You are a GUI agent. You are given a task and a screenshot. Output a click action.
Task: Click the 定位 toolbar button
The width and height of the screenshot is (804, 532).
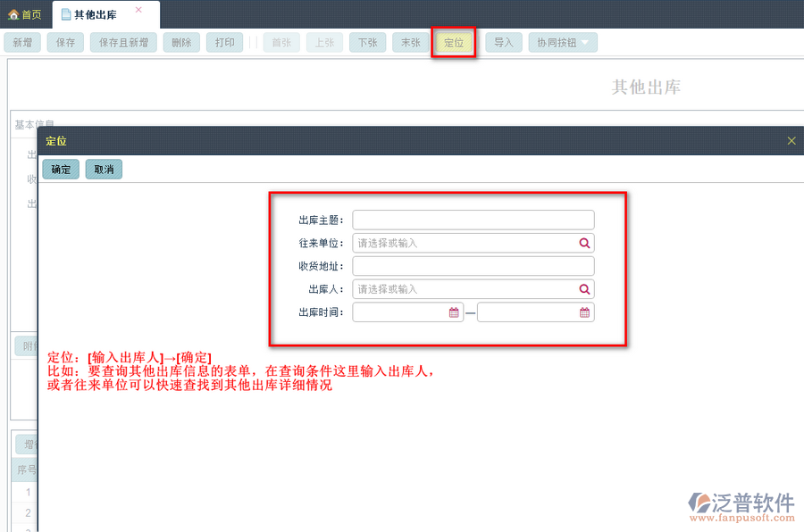click(x=454, y=43)
